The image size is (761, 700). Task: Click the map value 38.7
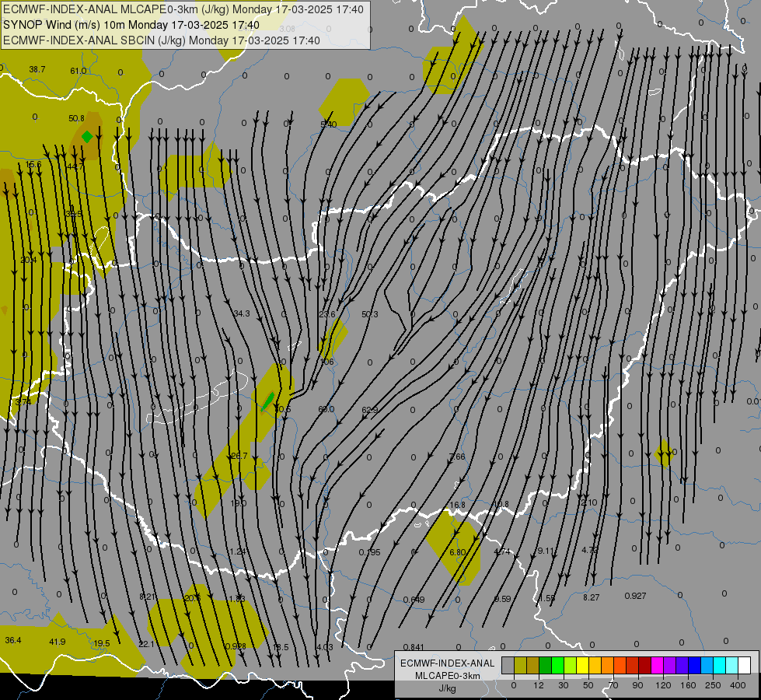point(37,69)
